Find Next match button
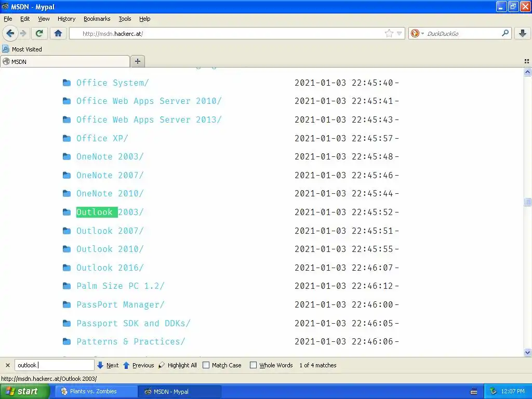 click(x=108, y=365)
